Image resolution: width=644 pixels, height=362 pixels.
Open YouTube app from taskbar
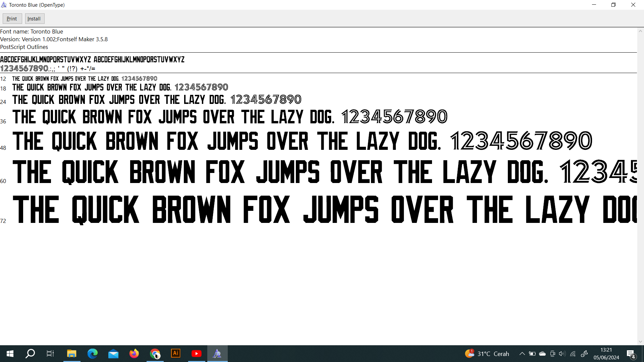pos(197,354)
